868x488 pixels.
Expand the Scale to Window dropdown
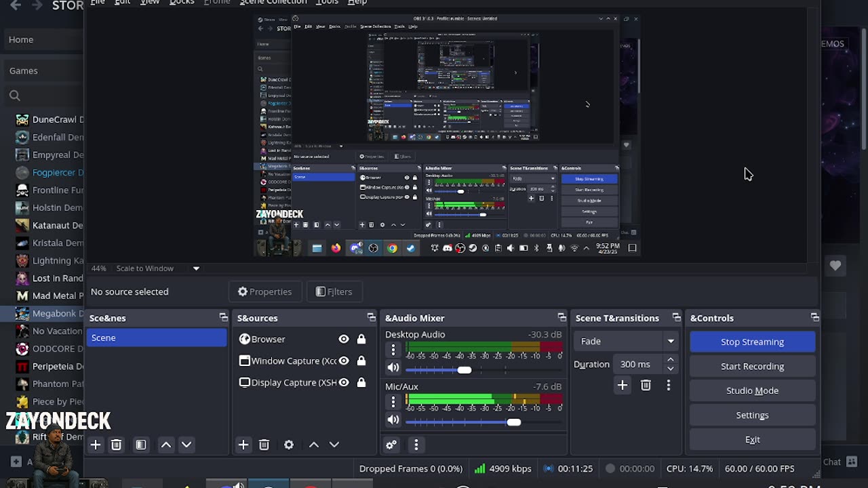(x=196, y=268)
